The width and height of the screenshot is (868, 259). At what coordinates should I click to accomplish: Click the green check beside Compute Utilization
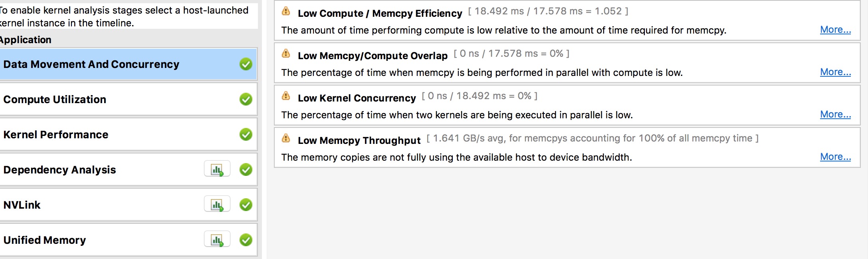(246, 99)
